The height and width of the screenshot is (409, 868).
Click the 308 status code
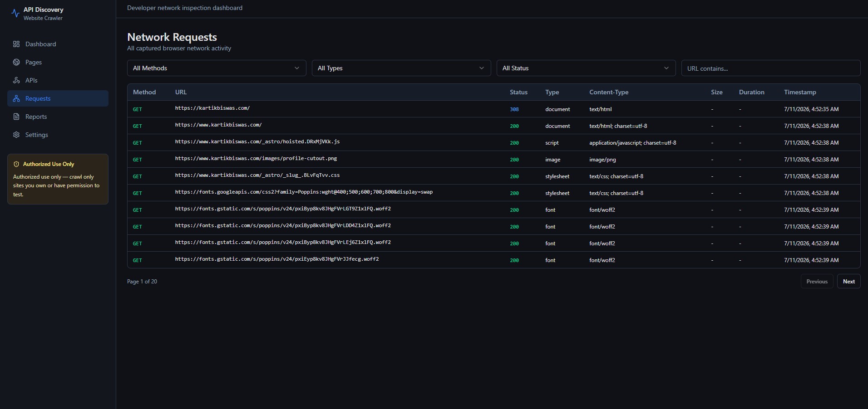pos(514,109)
